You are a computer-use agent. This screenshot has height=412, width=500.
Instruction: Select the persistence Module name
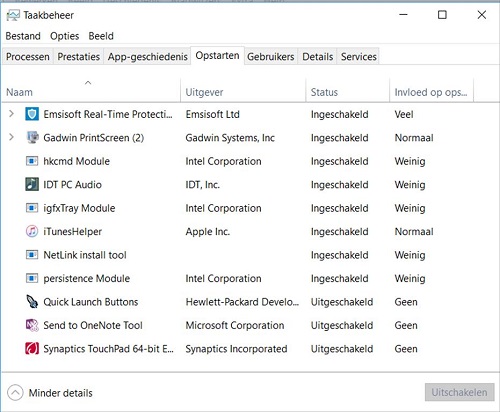[x=87, y=279]
